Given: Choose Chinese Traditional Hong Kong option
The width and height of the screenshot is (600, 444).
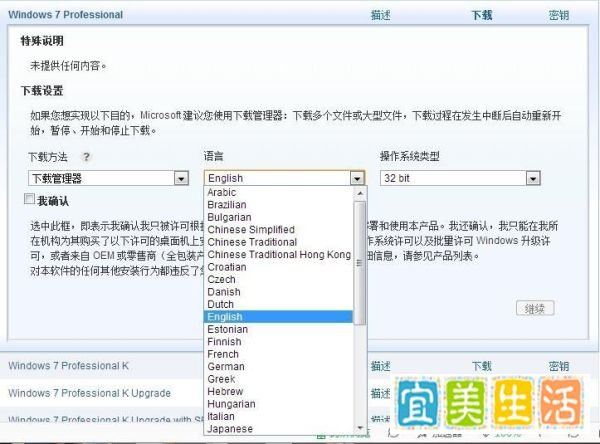Looking at the screenshot, I should pyautogui.click(x=278, y=255).
